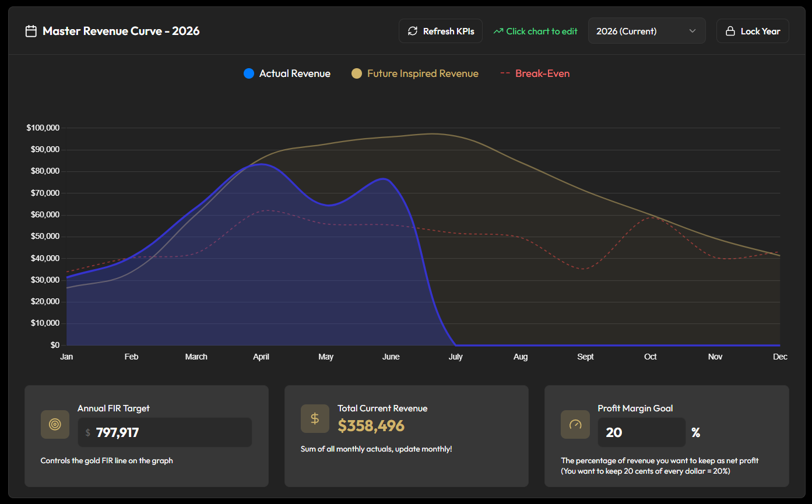Click the Sept label on the chart axis
The image size is (812, 504).
coord(585,357)
